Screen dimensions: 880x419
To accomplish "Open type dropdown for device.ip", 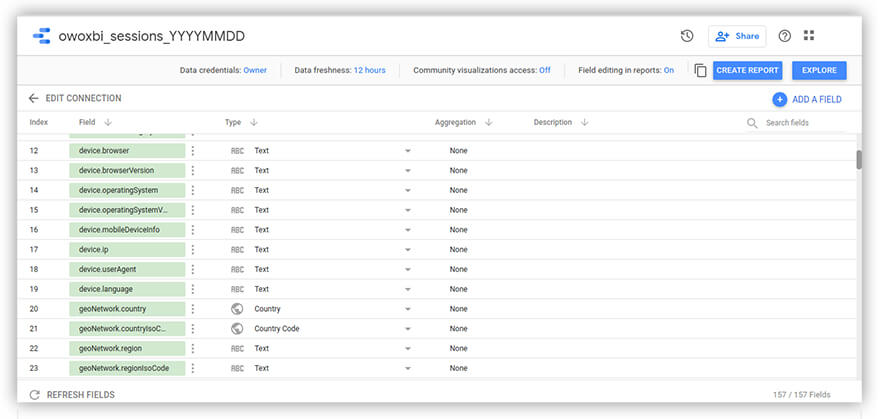I will 408,250.
